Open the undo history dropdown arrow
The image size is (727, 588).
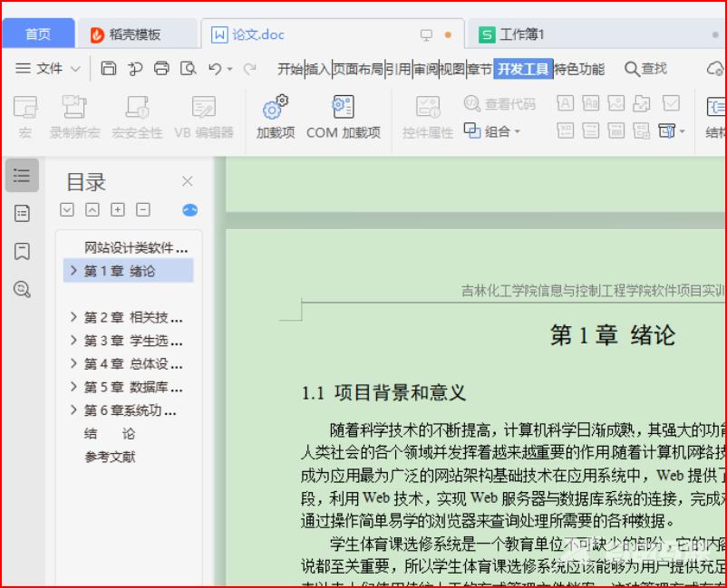[x=230, y=70]
